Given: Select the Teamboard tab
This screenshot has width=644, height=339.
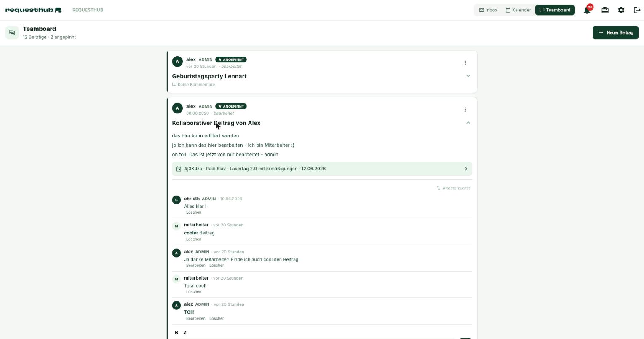Looking at the screenshot, I should coord(555,10).
